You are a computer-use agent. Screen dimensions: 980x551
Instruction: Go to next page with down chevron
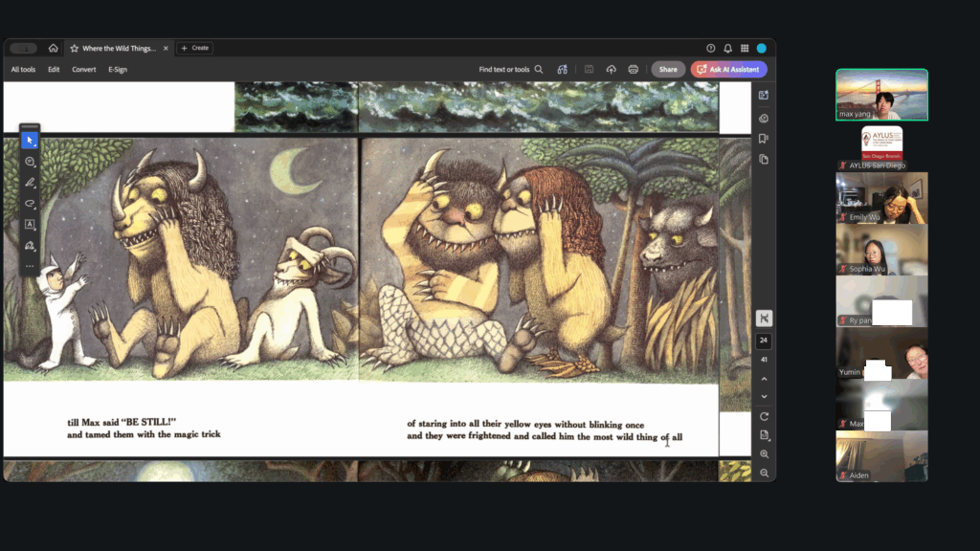pos(764,397)
